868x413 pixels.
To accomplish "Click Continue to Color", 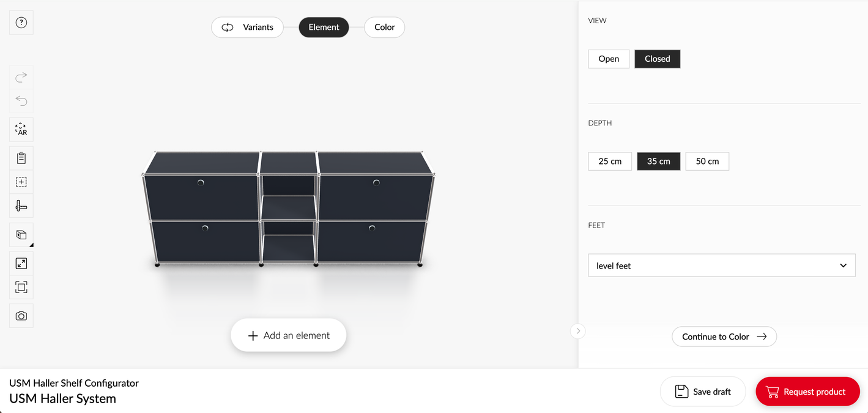I will coord(724,337).
